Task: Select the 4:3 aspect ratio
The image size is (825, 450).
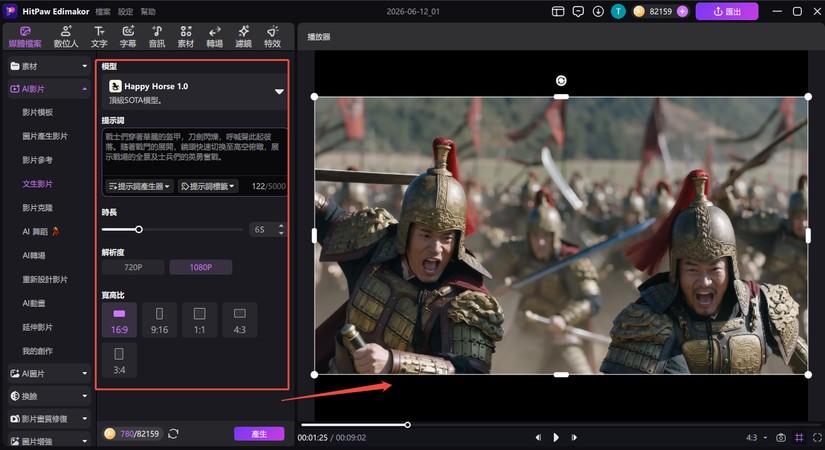Action: (x=239, y=320)
